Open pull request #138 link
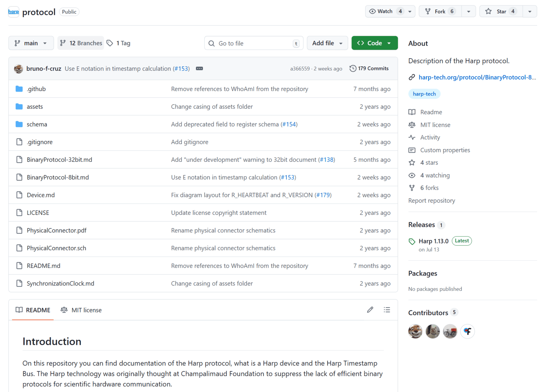The width and height of the screenshot is (549, 392). [x=326, y=160]
